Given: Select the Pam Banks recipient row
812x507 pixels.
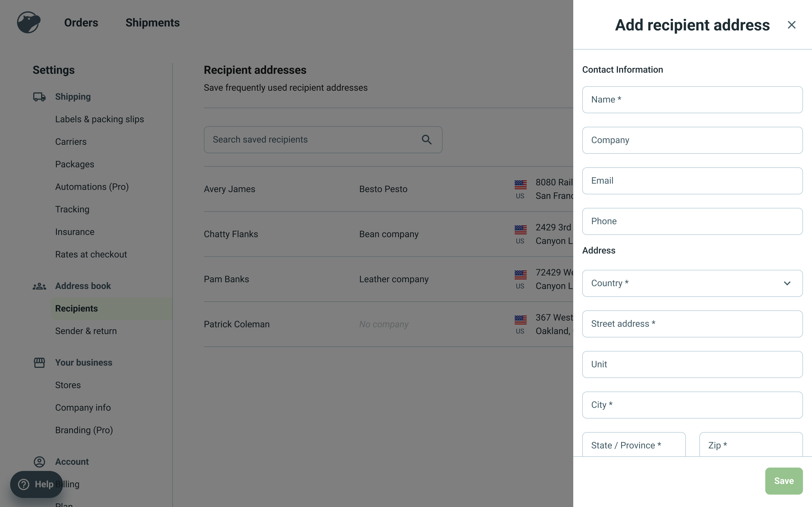Looking at the screenshot, I should click(389, 279).
